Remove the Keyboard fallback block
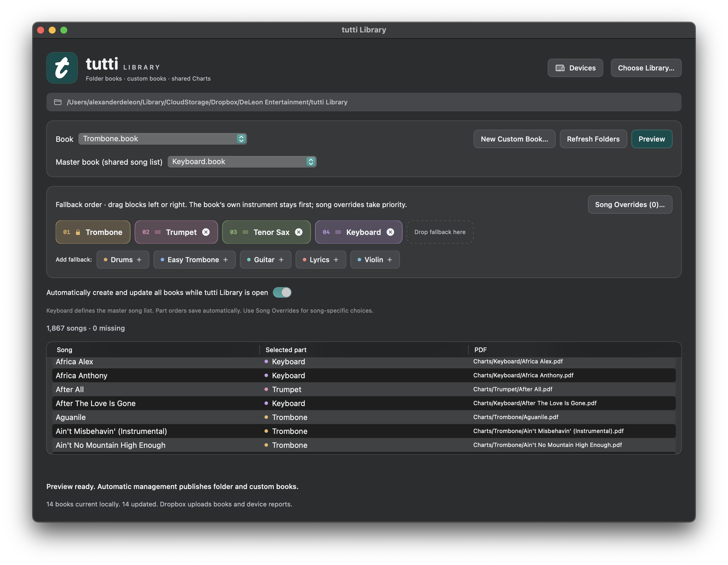Viewport: 728px width, 565px height. (390, 232)
